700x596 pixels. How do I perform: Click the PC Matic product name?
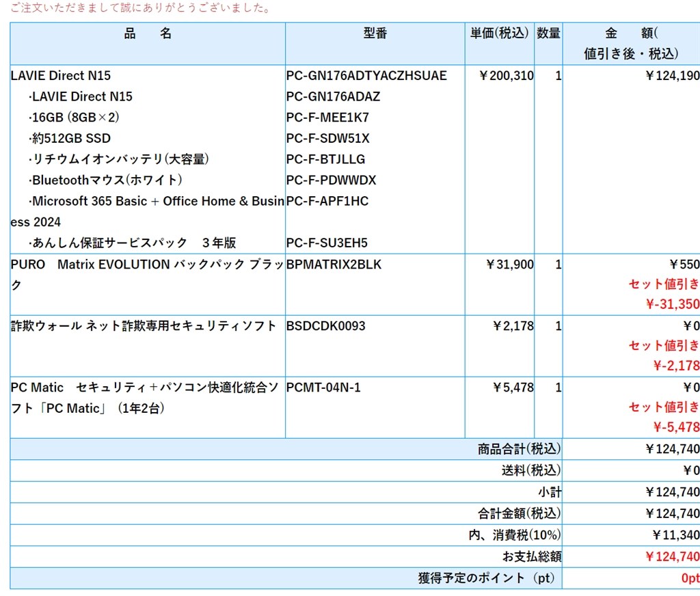pyautogui.click(x=145, y=397)
